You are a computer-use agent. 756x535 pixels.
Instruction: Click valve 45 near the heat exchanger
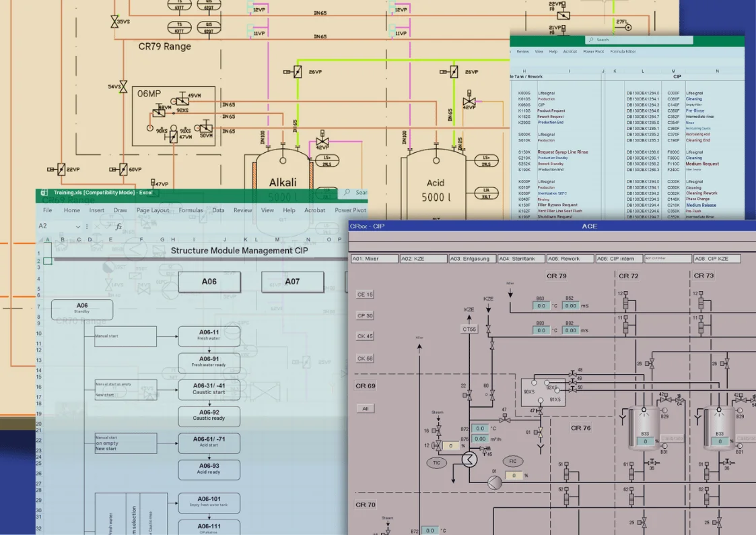tap(485, 450)
